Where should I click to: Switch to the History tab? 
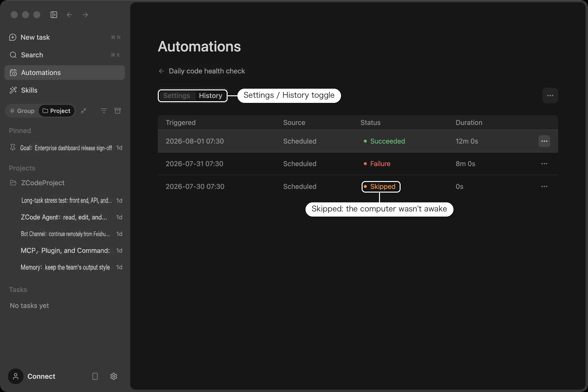[x=210, y=96]
